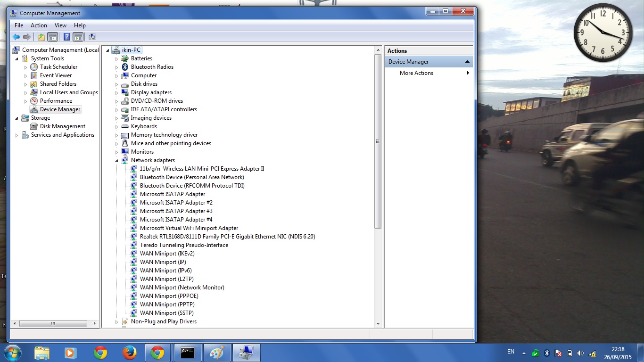Image resolution: width=644 pixels, height=362 pixels.
Task: Select Device Manager in console tree
Action: [60, 109]
